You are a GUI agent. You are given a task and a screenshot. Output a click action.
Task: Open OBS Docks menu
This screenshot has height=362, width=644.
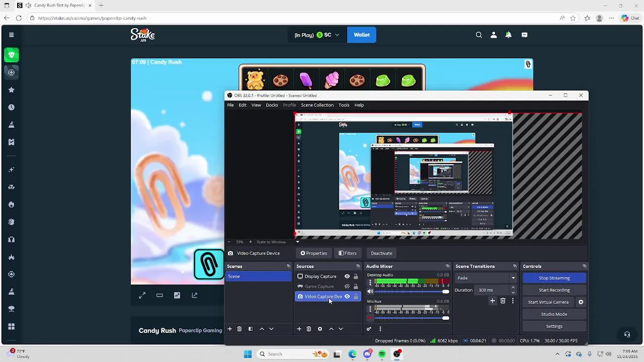pyautogui.click(x=272, y=105)
